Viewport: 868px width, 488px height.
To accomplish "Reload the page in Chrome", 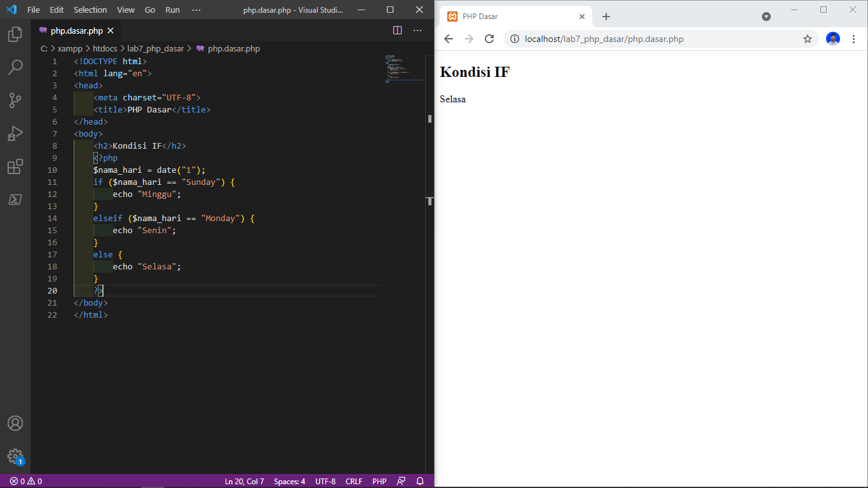I will click(489, 39).
